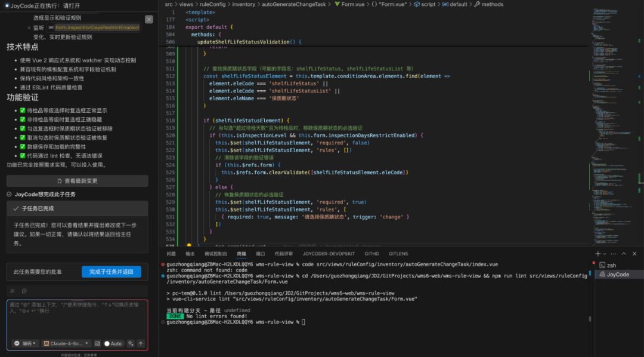Open terminal panel more actions ellipsis
This screenshot has height=357, width=644.
tap(614, 254)
